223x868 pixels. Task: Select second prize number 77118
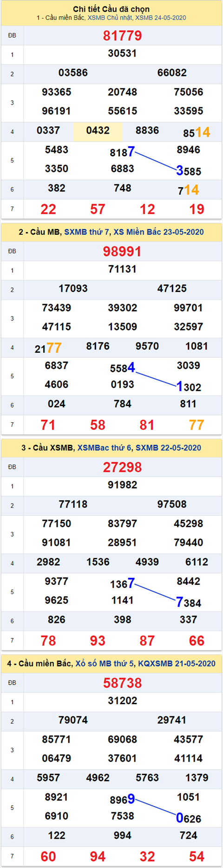pos(73,505)
